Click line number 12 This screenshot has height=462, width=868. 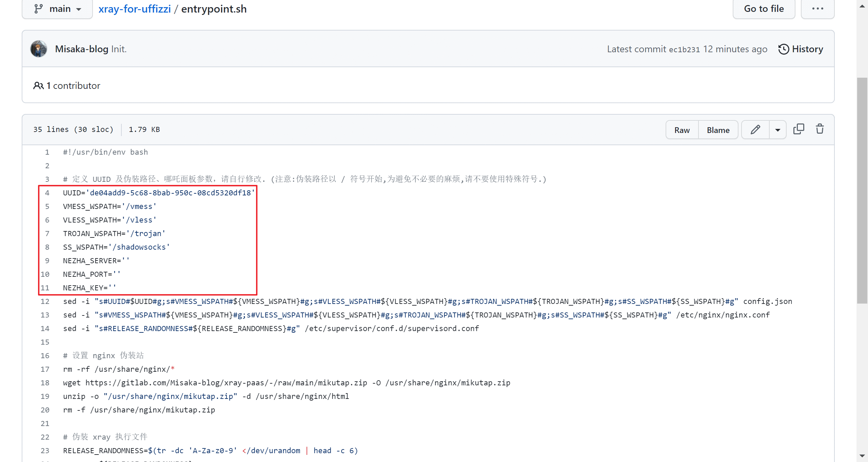45,302
